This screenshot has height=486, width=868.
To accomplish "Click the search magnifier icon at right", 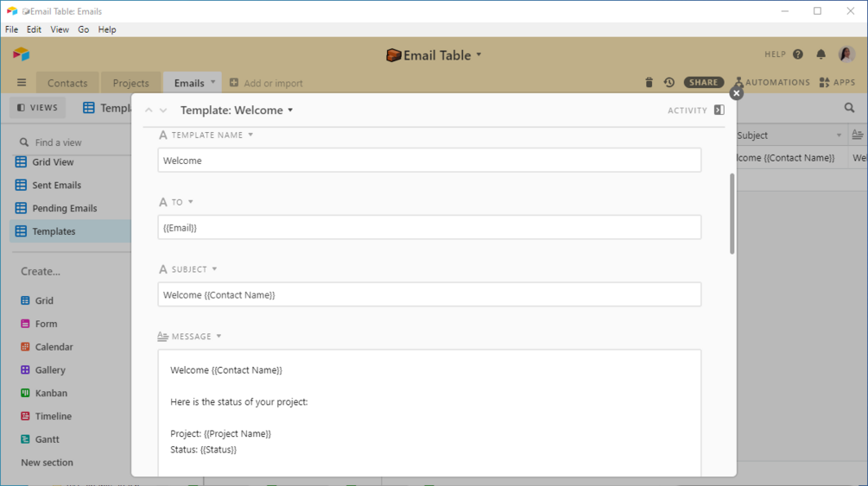I will 849,108.
